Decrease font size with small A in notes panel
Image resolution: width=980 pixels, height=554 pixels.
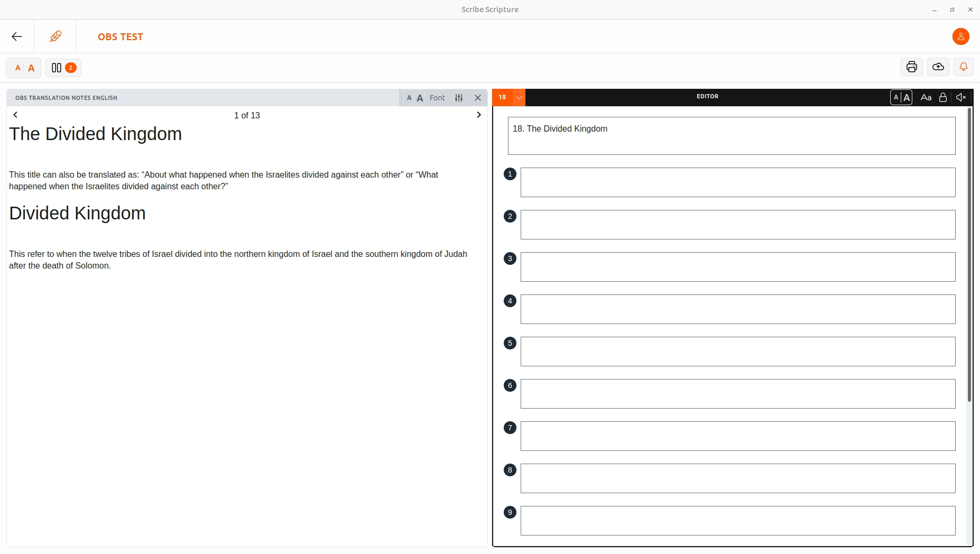point(410,98)
